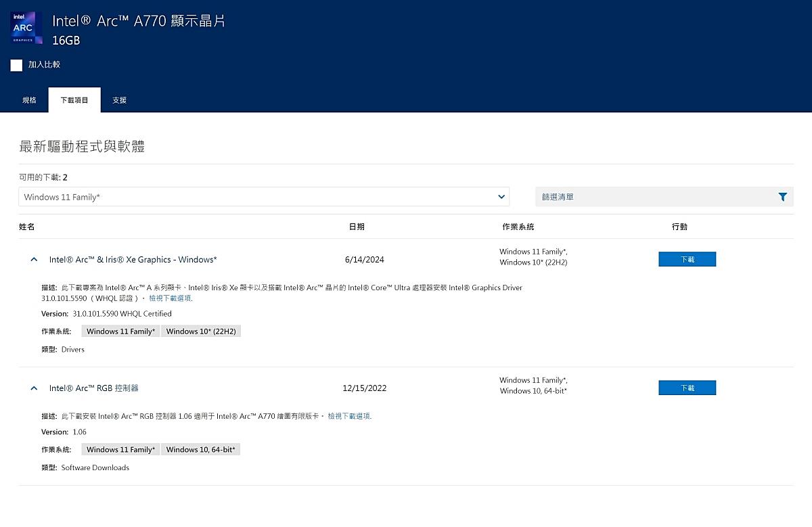
Task: Click the filter funnel icon
Action: click(782, 197)
